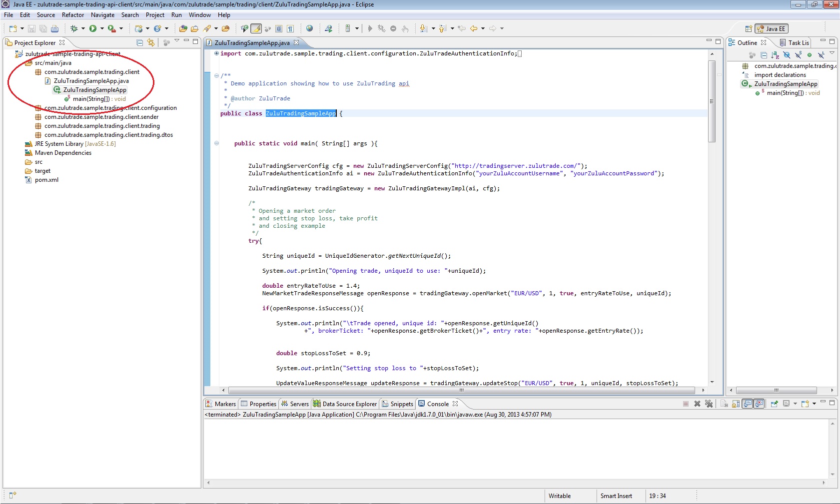Viewport: 840px width, 504px height.
Task: Pin the Console view
Action: click(774, 404)
